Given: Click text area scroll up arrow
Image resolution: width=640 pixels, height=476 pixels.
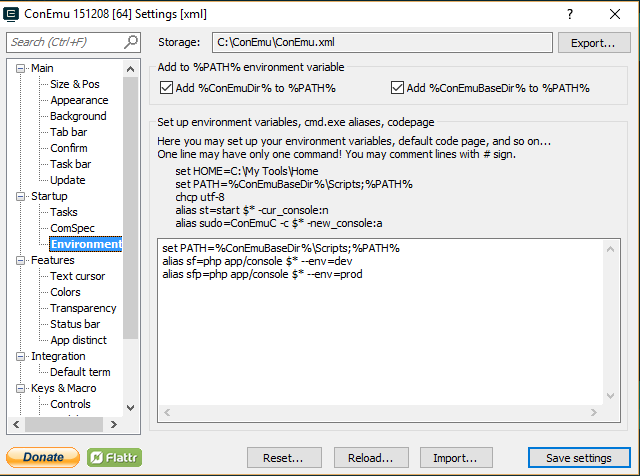Looking at the screenshot, I should click(x=611, y=249).
